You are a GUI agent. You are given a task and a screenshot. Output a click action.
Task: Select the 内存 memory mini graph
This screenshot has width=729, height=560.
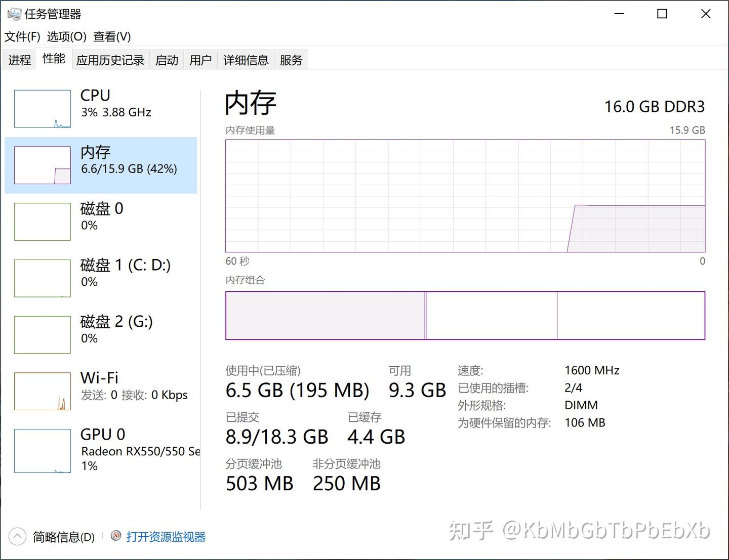point(43,165)
